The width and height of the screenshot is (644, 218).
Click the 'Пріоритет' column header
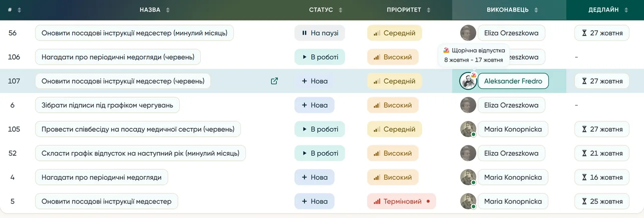coord(404,10)
